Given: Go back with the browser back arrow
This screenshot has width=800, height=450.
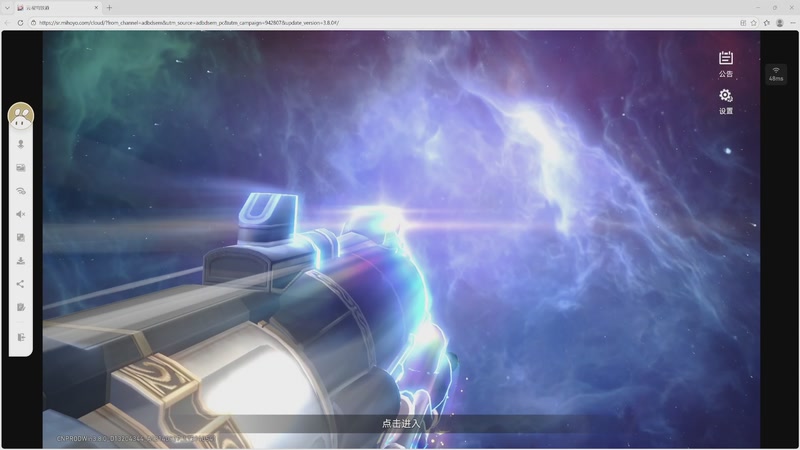Looking at the screenshot, I should (x=7, y=22).
